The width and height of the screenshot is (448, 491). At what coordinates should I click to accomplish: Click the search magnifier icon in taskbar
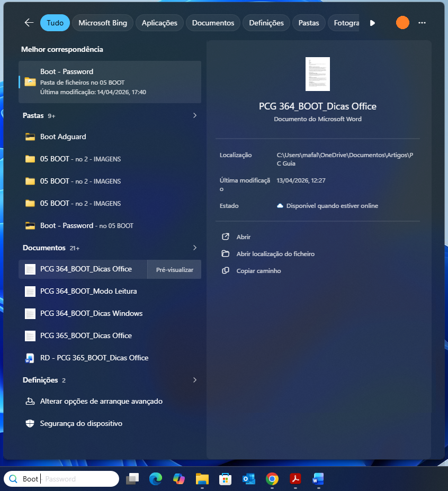(x=13, y=479)
